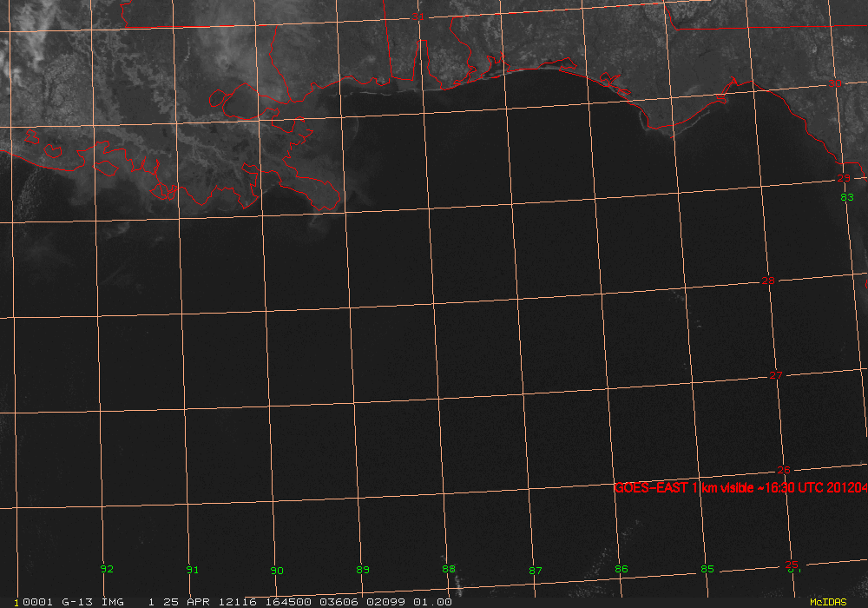Screen dimensions: 868x608
Task: Click the red latitude label 29
Action: pos(843,178)
